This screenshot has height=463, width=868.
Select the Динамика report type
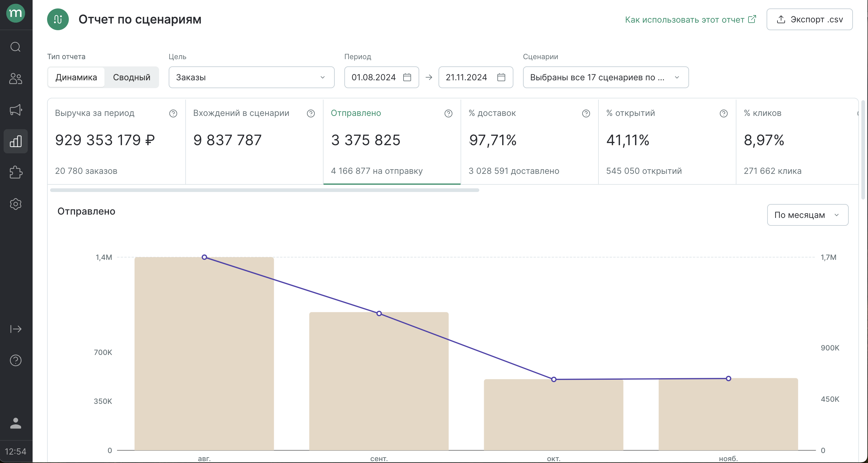[x=76, y=77]
